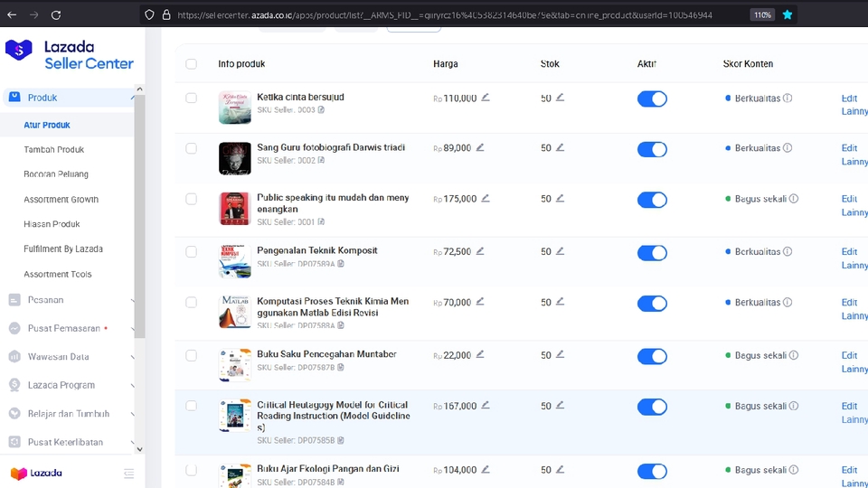
Task: Edit price of Buku Ajar Ekologi Pangan
Action: [486, 469]
